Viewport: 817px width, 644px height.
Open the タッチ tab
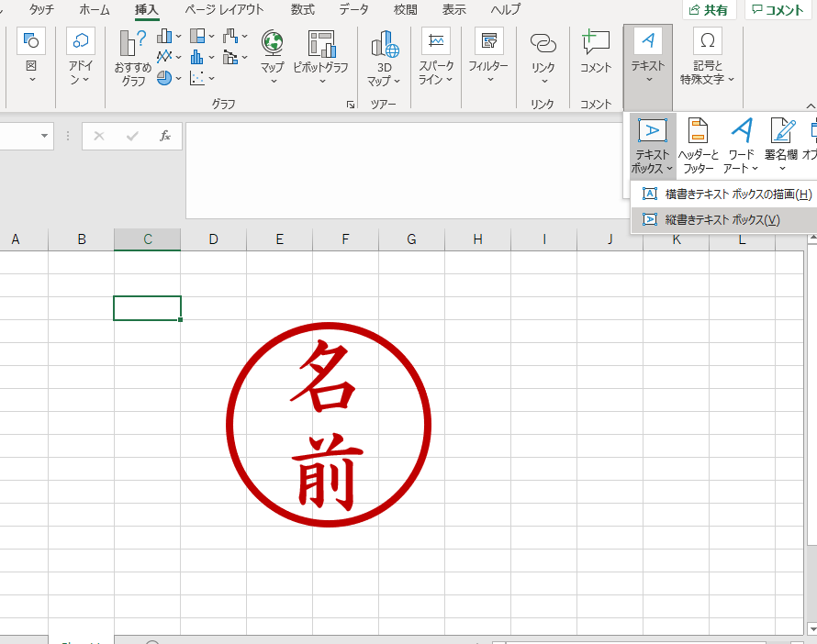pos(41,10)
